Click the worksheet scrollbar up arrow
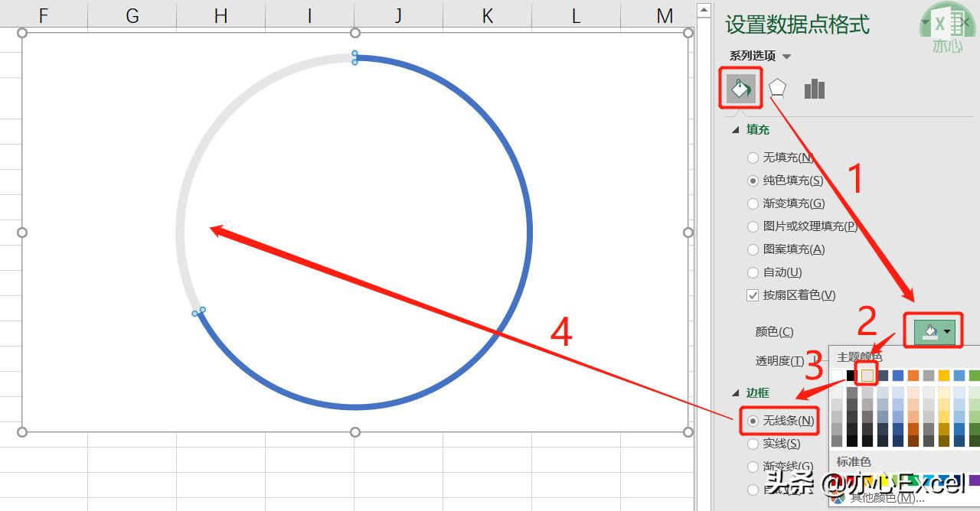Screen dimensions: 980x511 point(703,9)
